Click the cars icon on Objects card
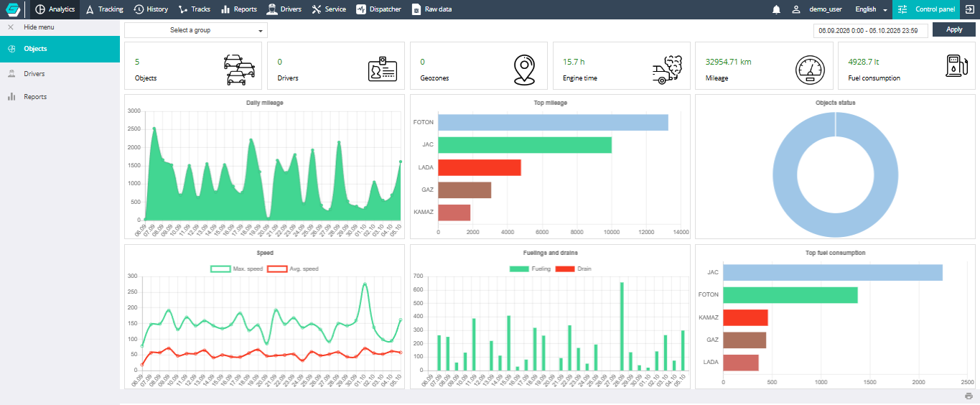The image size is (980, 405). click(x=240, y=70)
